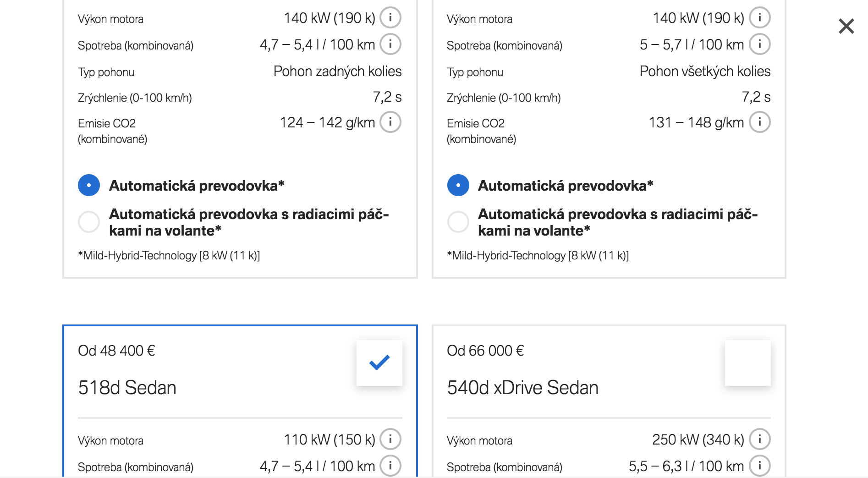Viewport: 868px width, 478px height.
Task: Show info for 140 kW power, all-wheel card
Action: point(759,18)
